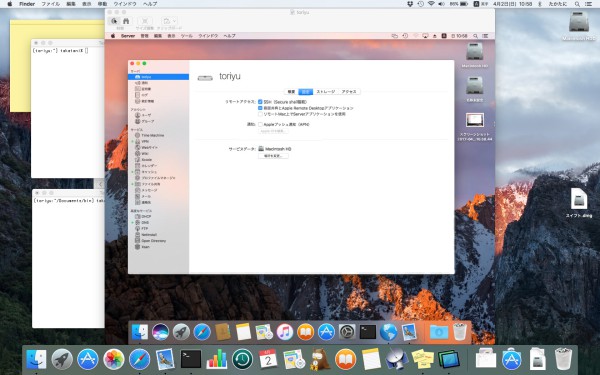Click the binoculars observe mode icon

tap(126, 21)
